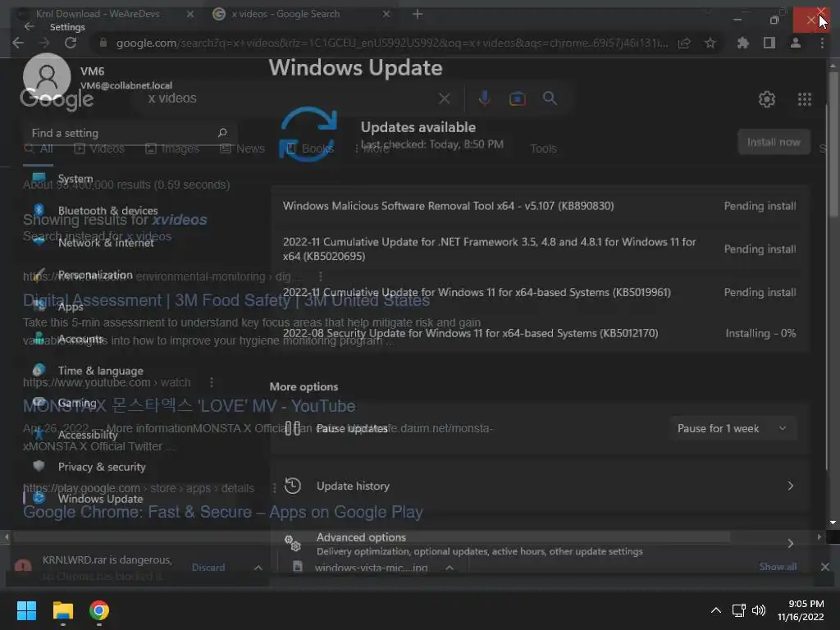Open Update history chevron arrow

pos(790,486)
